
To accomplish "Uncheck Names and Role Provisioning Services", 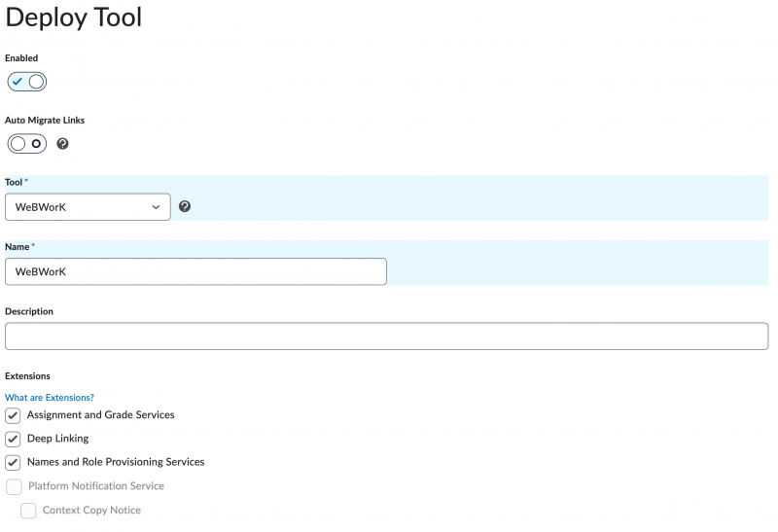I will [13, 463].
